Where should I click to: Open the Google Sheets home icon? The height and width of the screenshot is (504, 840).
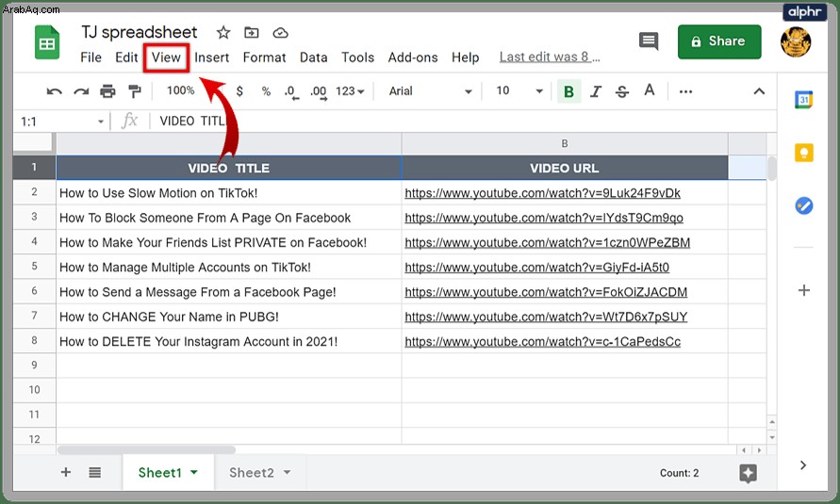(47, 42)
